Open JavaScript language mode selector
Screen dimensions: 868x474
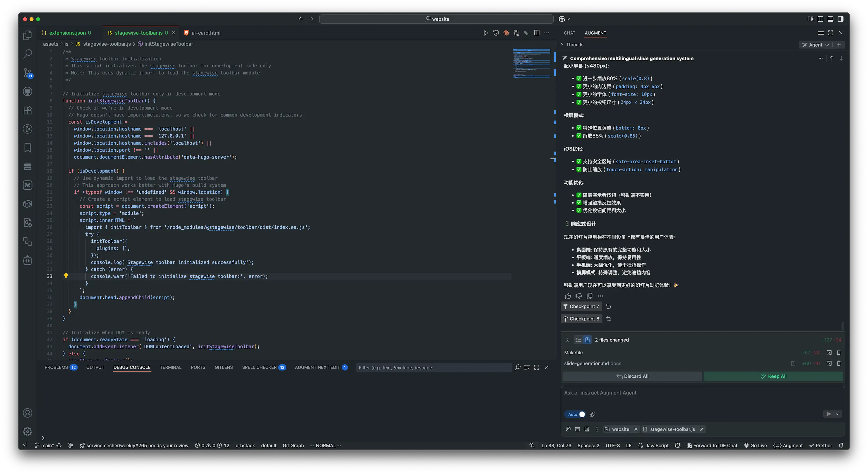[657, 446]
